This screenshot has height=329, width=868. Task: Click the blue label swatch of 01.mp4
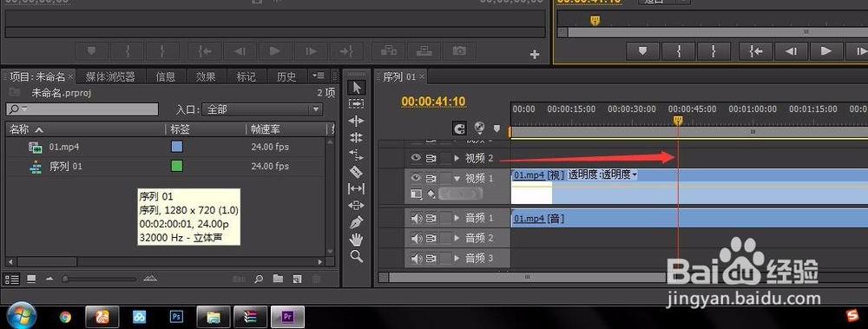176,147
